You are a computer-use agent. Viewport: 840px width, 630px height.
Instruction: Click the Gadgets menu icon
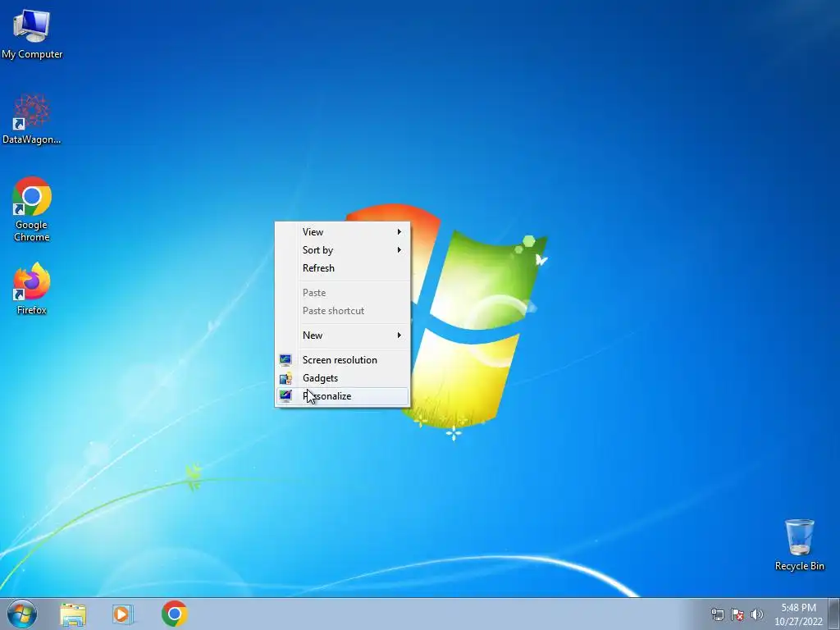[x=285, y=378]
